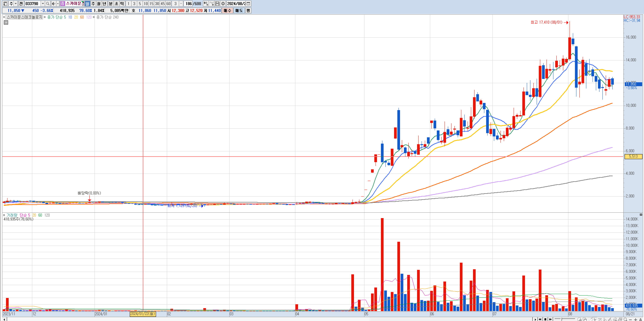Click the save chart floppy icon
The height and width of the screenshot is (321, 644).
(x=217, y=3)
